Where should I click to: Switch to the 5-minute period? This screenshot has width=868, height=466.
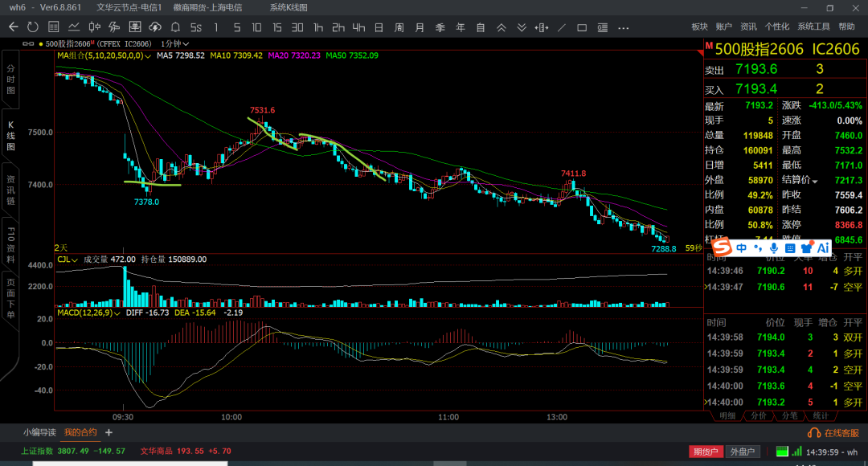236,27
